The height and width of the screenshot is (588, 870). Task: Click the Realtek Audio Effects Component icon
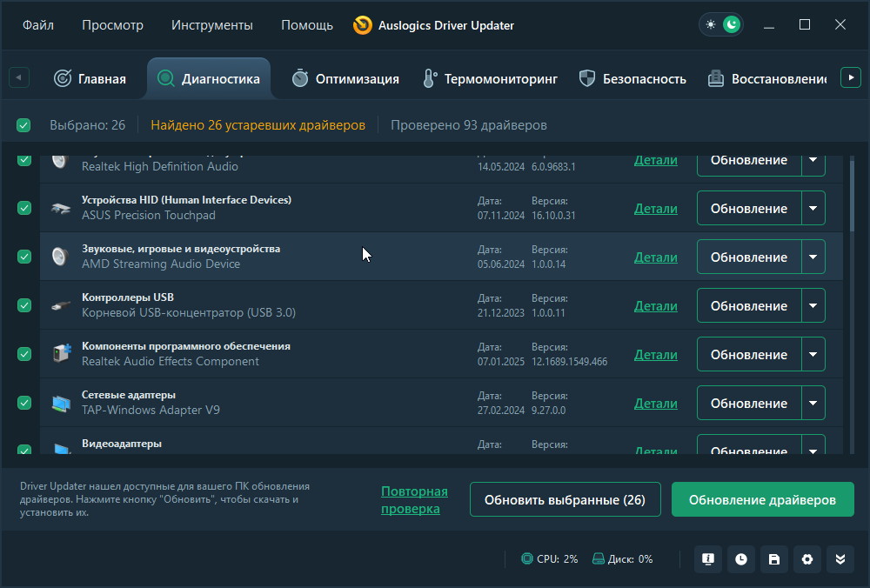62,354
